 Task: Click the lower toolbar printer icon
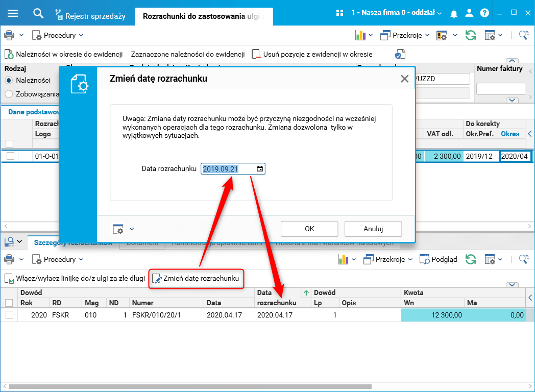click(9, 259)
